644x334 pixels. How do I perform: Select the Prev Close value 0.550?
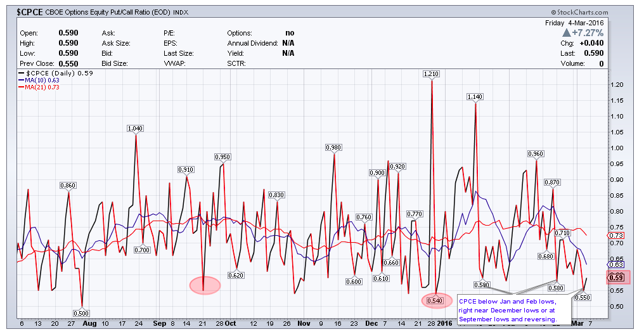pos(68,63)
